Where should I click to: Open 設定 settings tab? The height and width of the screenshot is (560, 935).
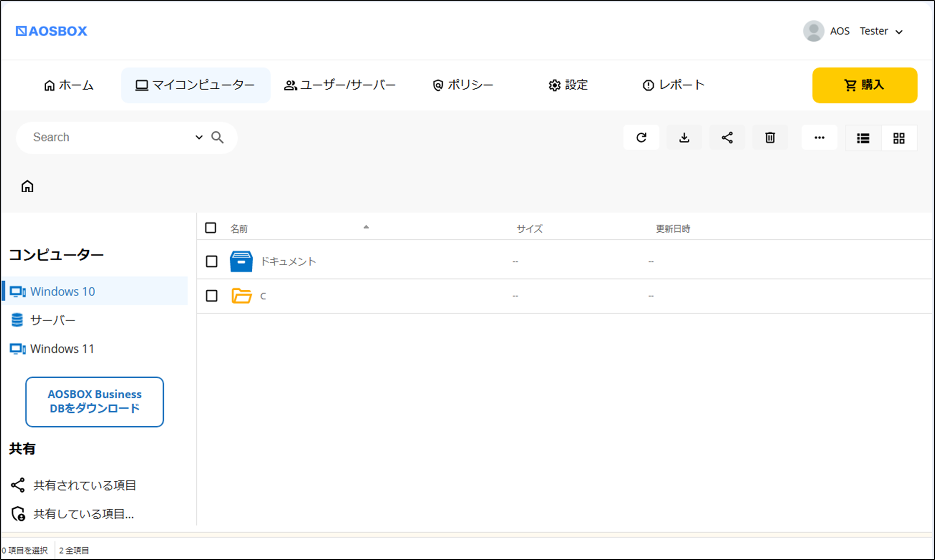tap(568, 85)
